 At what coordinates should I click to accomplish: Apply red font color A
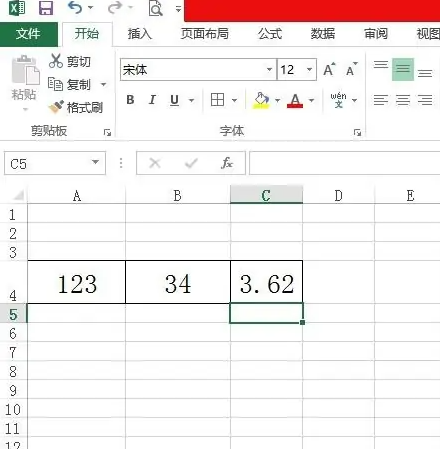pyautogui.click(x=295, y=100)
